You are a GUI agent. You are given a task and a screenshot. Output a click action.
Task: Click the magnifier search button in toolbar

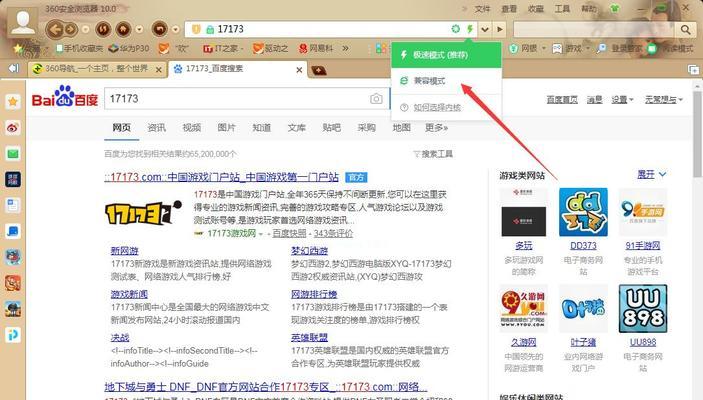(685, 30)
